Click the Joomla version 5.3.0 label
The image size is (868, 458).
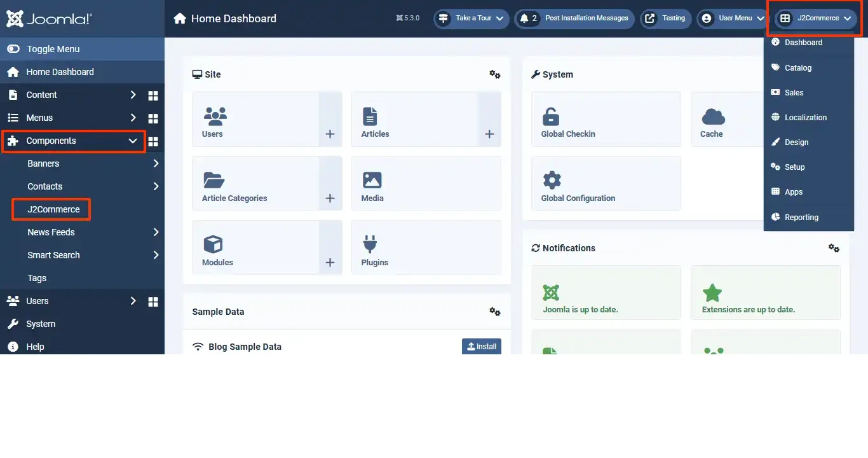click(x=407, y=18)
